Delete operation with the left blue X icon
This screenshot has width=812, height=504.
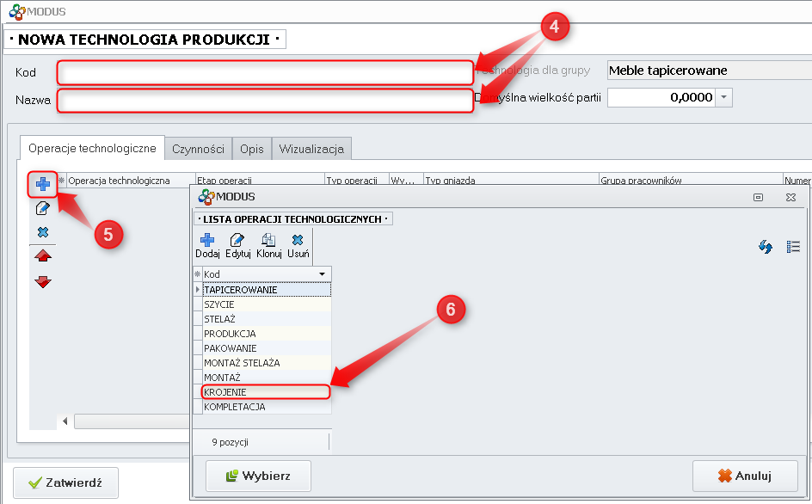tap(43, 232)
